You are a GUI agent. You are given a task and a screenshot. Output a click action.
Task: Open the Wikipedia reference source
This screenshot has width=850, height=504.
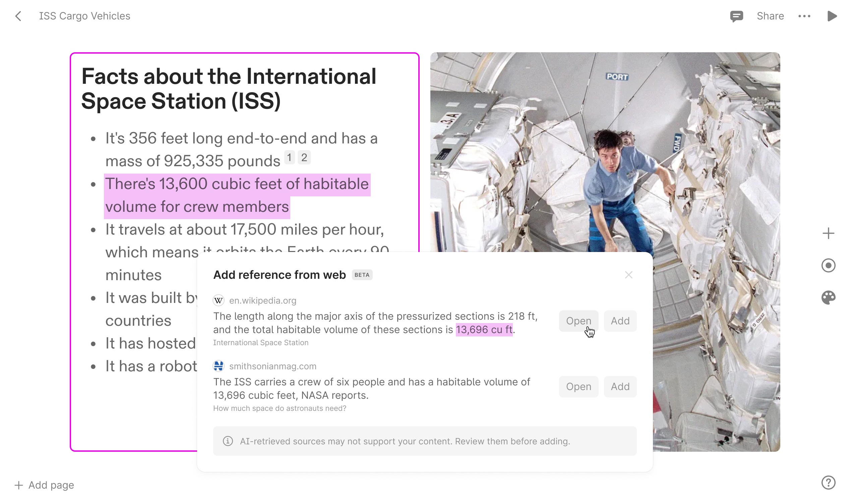coord(578,321)
